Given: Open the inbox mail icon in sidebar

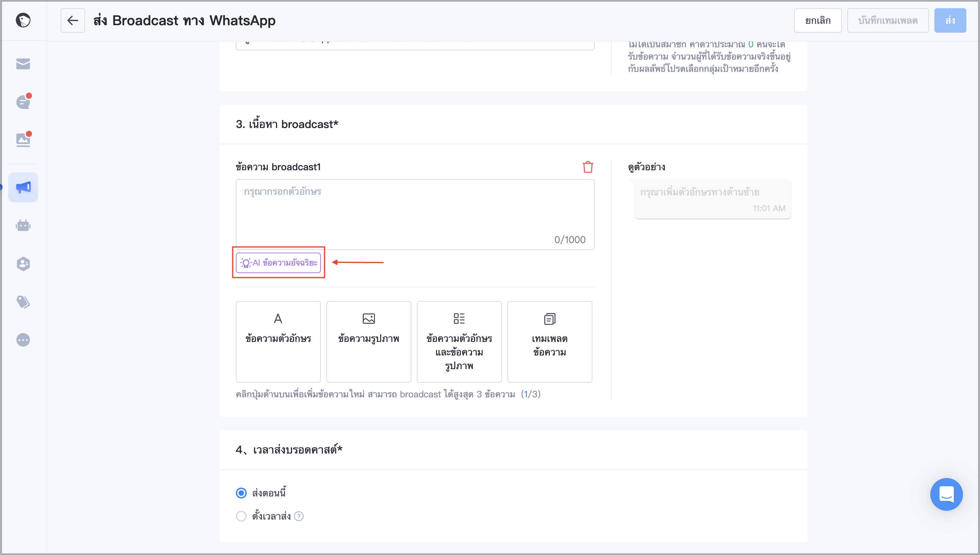Looking at the screenshot, I should tap(23, 64).
